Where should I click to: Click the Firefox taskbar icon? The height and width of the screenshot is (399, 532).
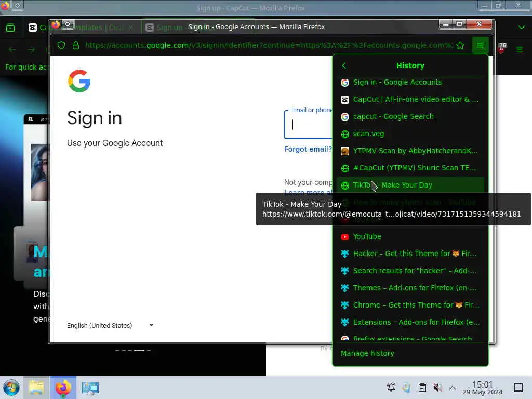point(63,388)
